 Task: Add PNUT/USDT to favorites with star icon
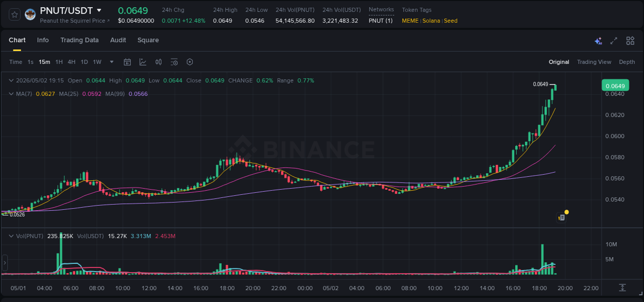[x=15, y=14]
